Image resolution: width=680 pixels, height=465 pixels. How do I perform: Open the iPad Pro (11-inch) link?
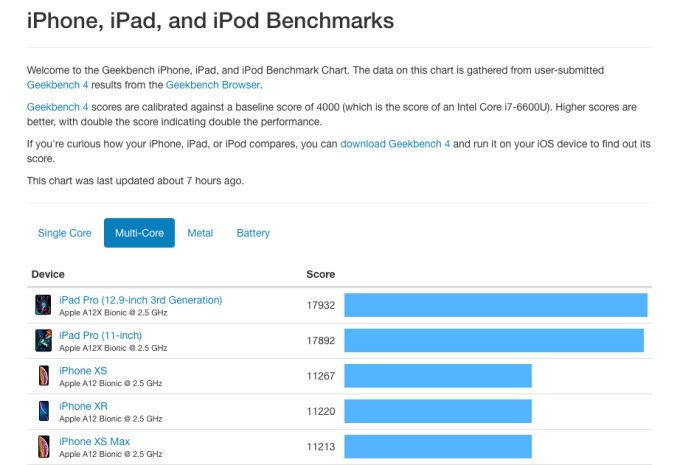point(101,335)
